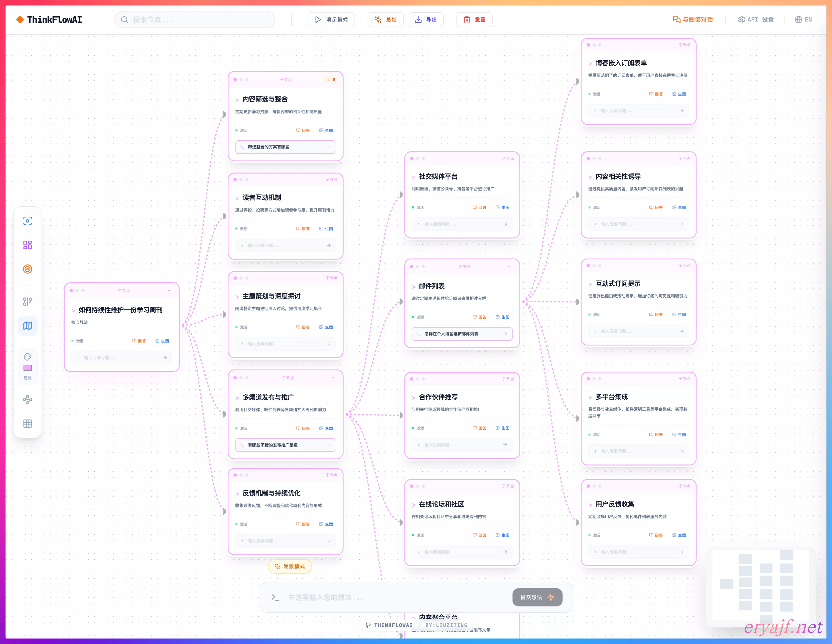Switch language to EN
Viewport: 832px width, 644px height.
[803, 19]
